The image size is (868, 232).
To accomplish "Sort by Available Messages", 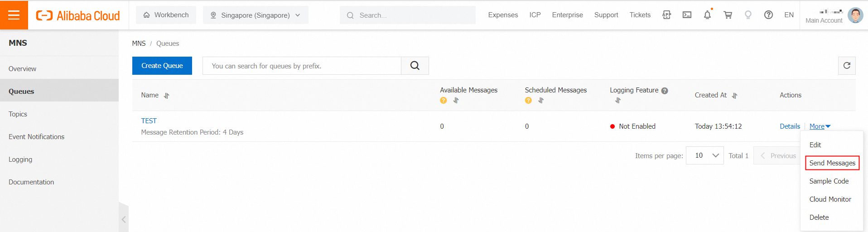I will 456,100.
